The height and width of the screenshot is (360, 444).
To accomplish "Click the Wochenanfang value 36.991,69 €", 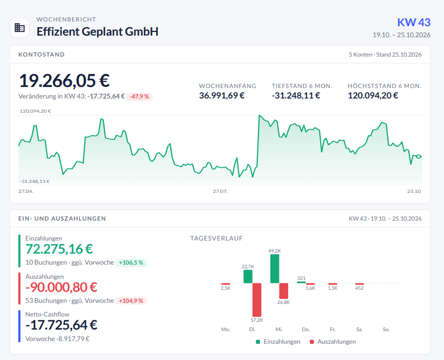I will [222, 96].
